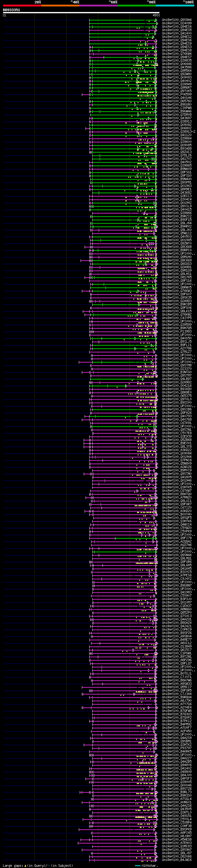
Task: Select the UniRef100_C5YXL4 label
Action: (x=177, y=819)
